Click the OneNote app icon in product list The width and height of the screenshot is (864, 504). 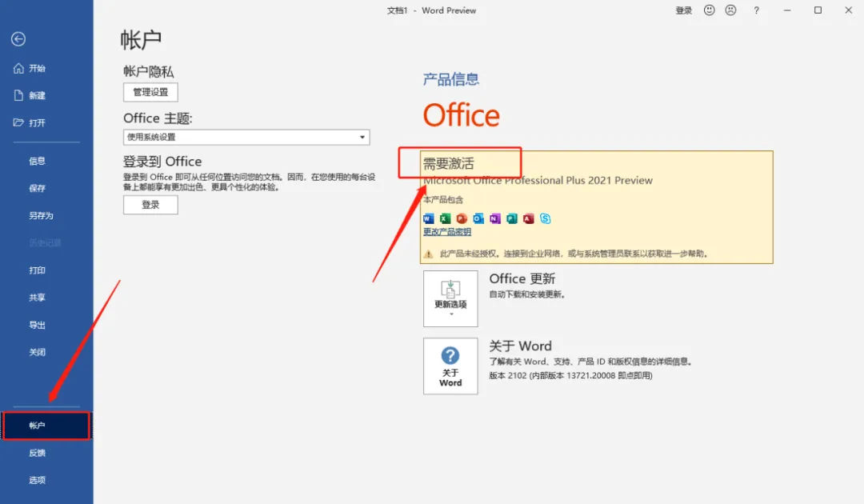(x=495, y=218)
